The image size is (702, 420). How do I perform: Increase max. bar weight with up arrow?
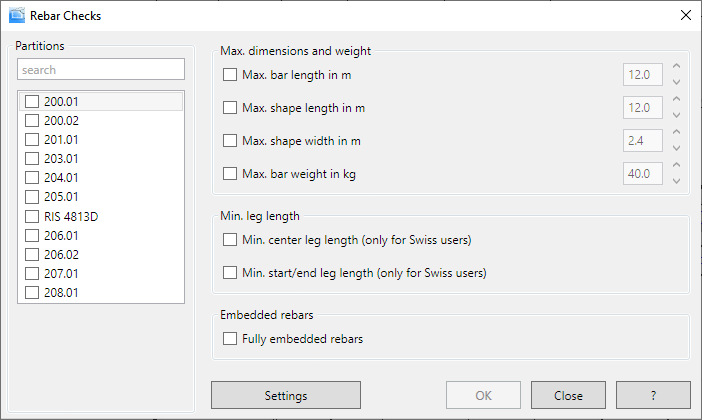point(677,167)
